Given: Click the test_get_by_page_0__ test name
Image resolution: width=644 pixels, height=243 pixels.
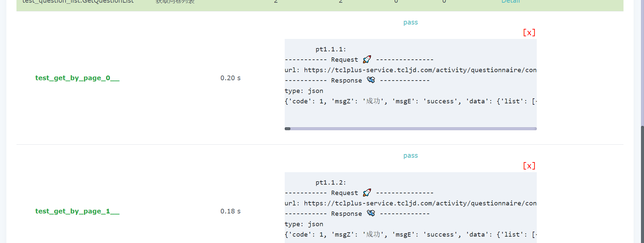Looking at the screenshot, I should (x=77, y=78).
